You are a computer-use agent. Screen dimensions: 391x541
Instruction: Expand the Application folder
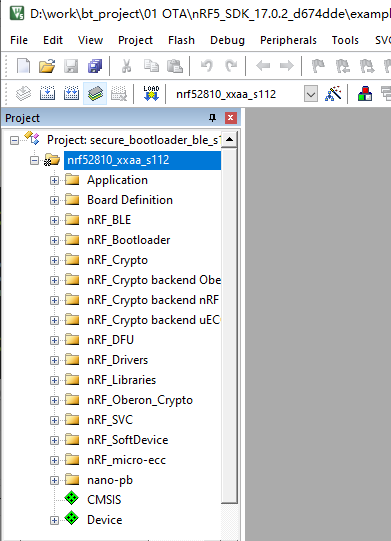(x=54, y=180)
